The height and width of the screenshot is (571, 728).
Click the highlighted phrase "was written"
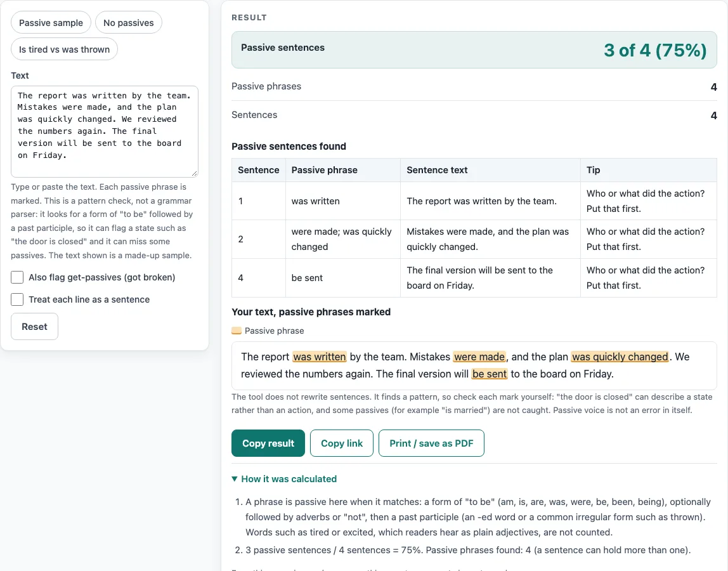coord(320,357)
